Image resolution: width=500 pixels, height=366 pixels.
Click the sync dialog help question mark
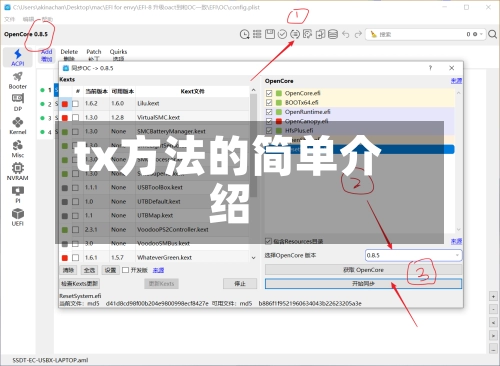click(430, 68)
